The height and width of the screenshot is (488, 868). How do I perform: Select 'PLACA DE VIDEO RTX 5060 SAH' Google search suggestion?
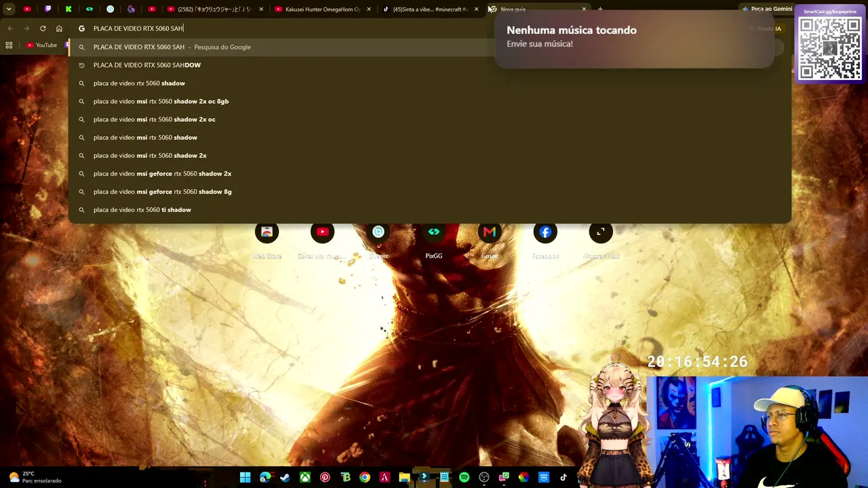coord(429,47)
